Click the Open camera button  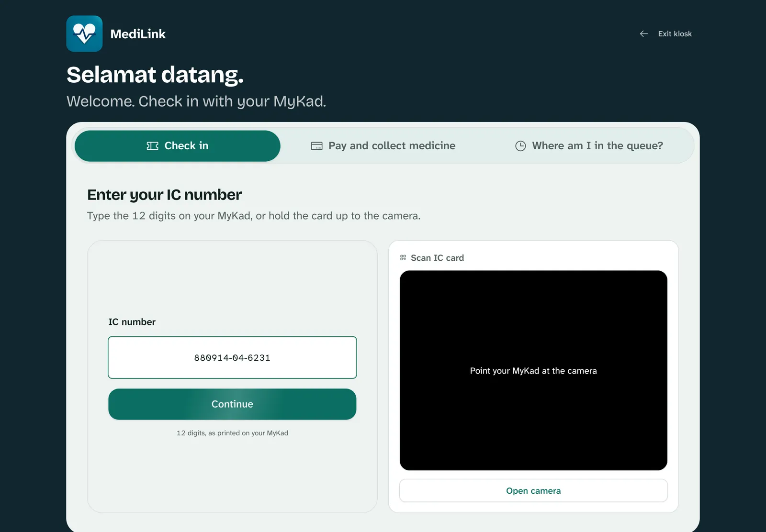tap(533, 491)
